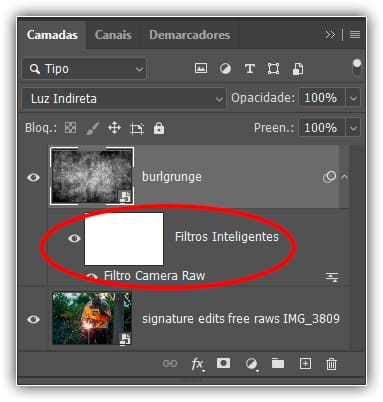Select the Filtro Camera Raw entry

[x=154, y=276]
